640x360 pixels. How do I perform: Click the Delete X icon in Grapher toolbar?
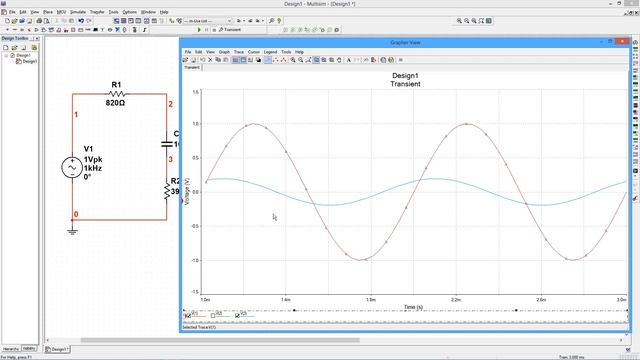pyautogui.click(x=210, y=60)
